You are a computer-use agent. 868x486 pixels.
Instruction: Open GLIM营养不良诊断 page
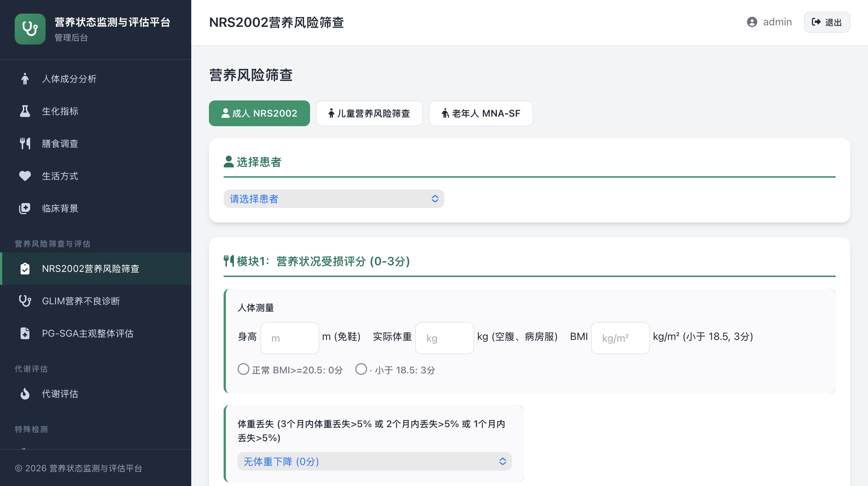(x=96, y=301)
